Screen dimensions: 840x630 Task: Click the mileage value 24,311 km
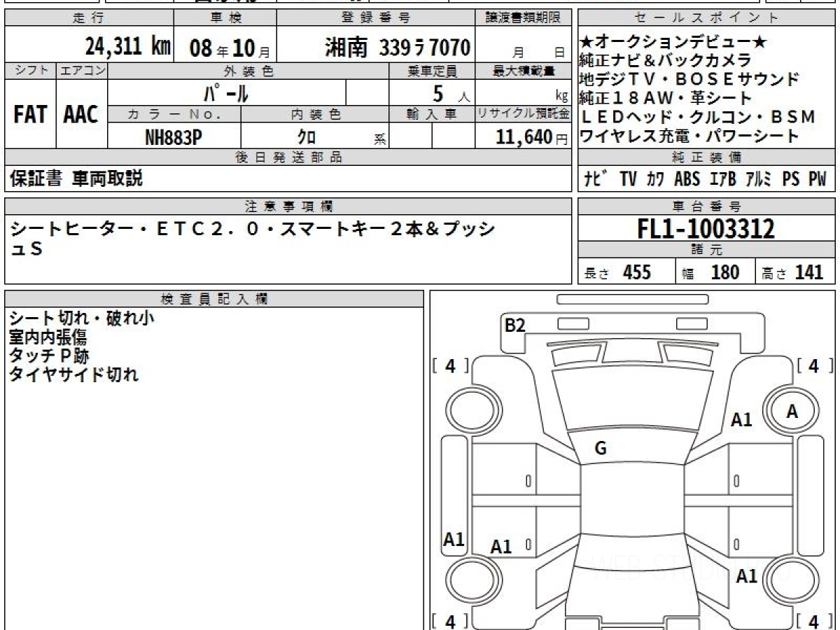click(128, 47)
